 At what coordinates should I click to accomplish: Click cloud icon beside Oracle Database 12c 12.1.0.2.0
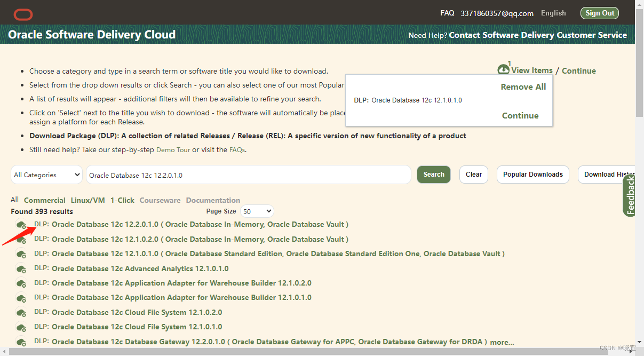21,240
